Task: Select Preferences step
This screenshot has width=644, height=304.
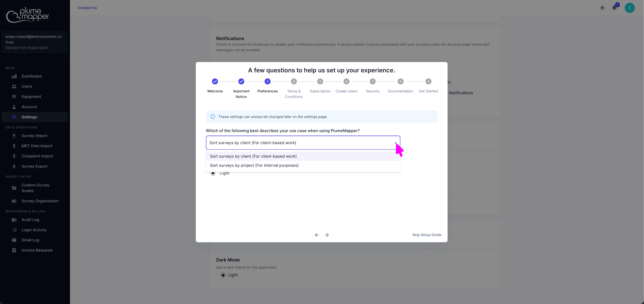Action: (268, 86)
